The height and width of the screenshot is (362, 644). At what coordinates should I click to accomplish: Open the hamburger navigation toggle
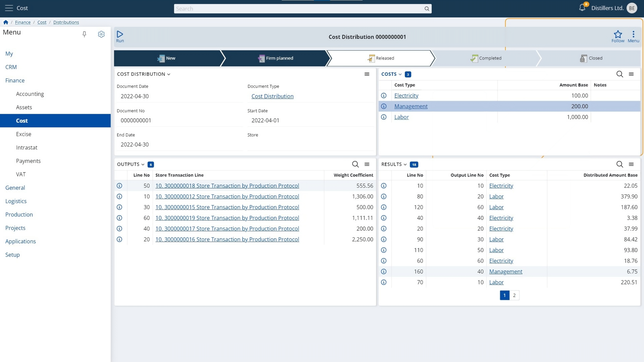pyautogui.click(x=9, y=8)
